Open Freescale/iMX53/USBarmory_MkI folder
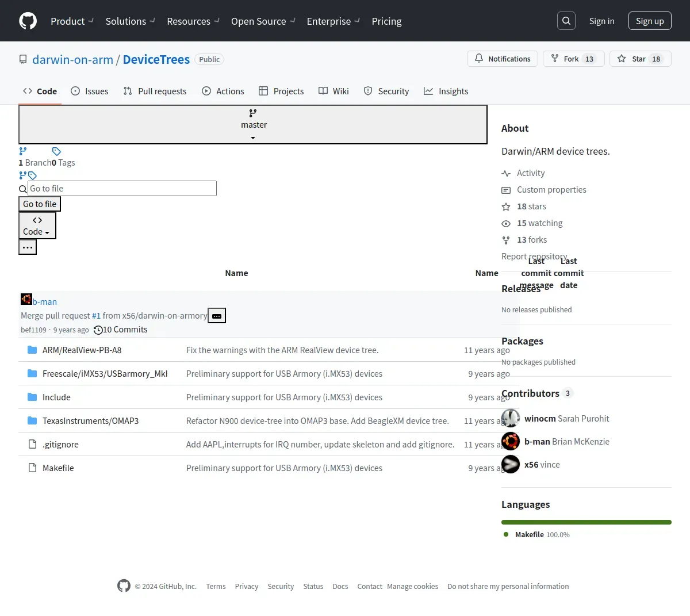This screenshot has width=690, height=616. coord(105,373)
